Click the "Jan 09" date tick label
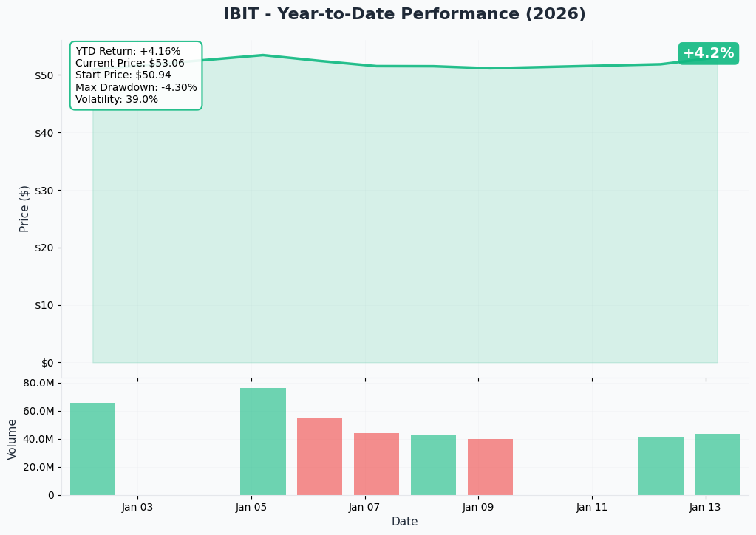The image size is (756, 535). [x=478, y=507]
